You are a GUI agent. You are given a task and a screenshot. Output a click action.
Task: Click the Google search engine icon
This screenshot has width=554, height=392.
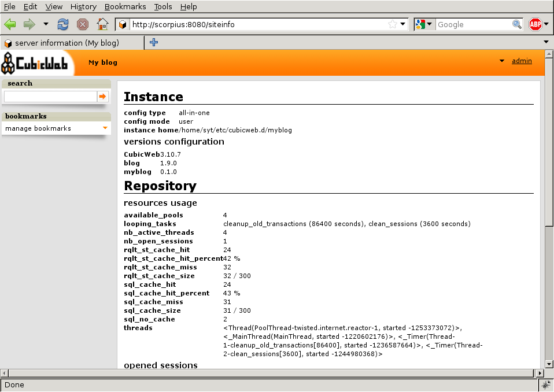[x=420, y=24]
